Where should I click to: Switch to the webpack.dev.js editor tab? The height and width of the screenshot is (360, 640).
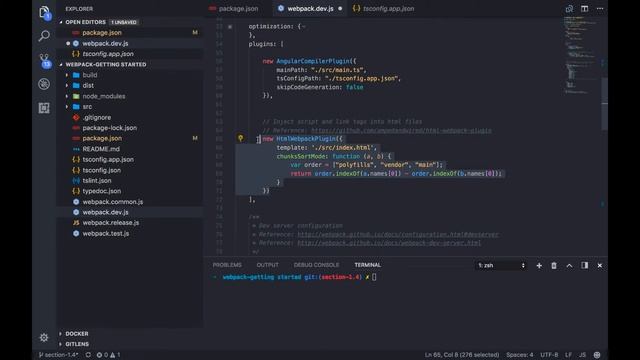pyautogui.click(x=310, y=9)
